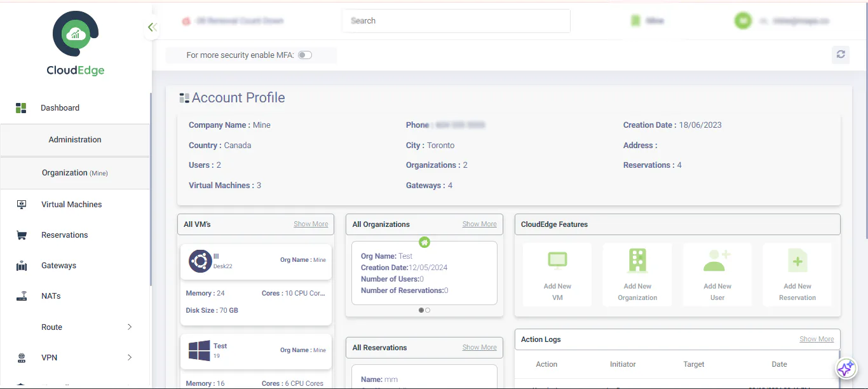Click the green home badge on organization card
This screenshot has width=868, height=389.
(x=424, y=242)
